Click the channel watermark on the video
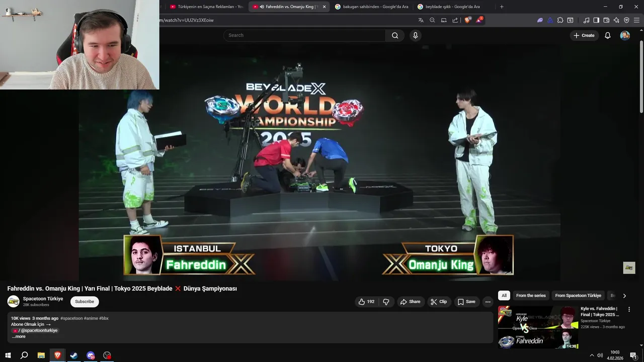The image size is (644, 362). [x=629, y=267]
